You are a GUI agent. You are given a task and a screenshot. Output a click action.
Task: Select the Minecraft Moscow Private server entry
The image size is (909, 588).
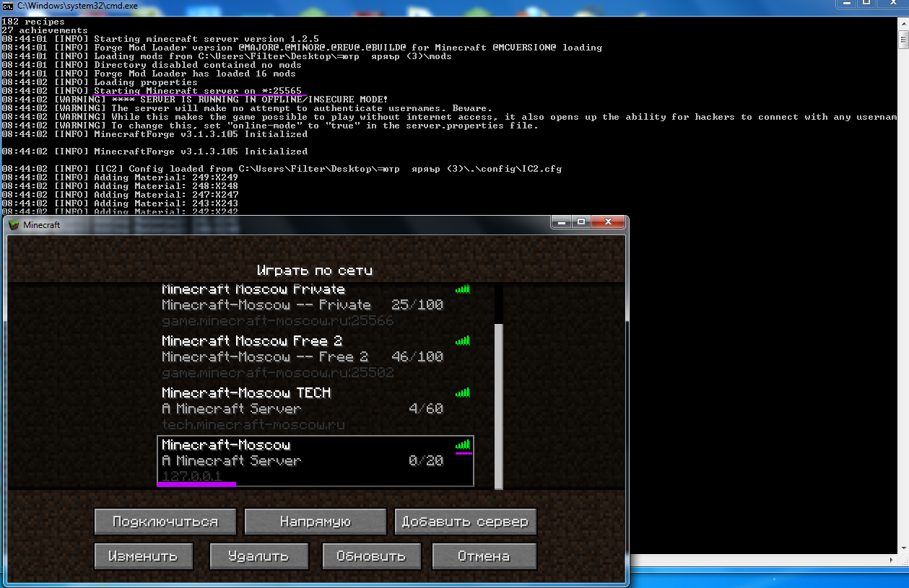pyautogui.click(x=303, y=306)
